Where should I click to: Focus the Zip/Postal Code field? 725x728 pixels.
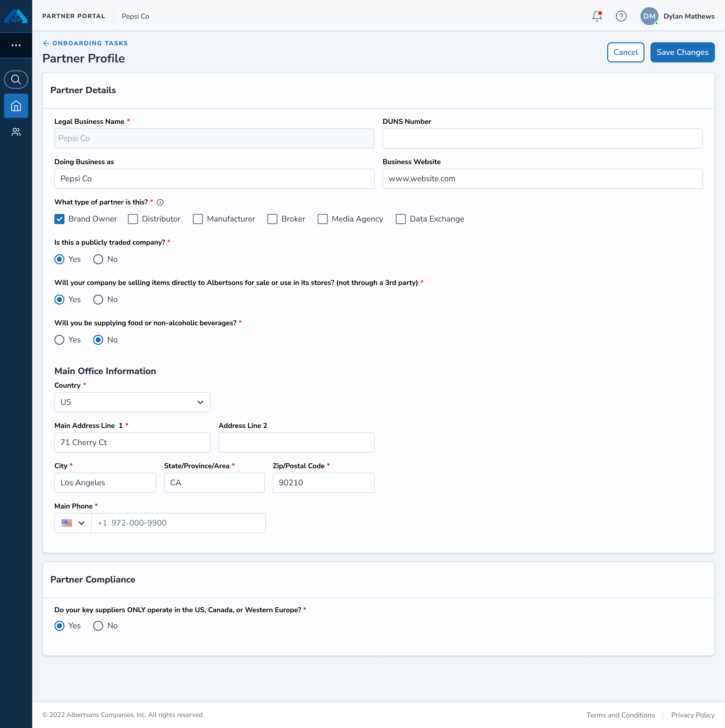point(323,483)
